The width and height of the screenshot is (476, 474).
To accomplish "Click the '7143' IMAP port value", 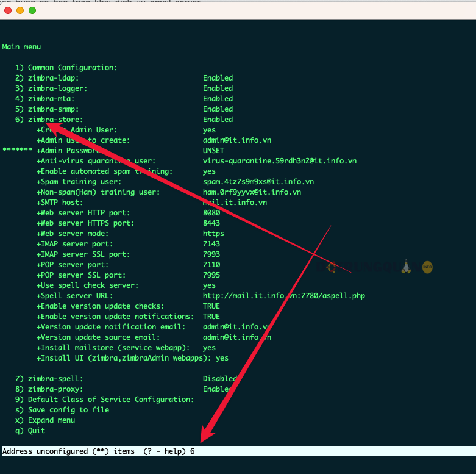I will [x=211, y=243].
